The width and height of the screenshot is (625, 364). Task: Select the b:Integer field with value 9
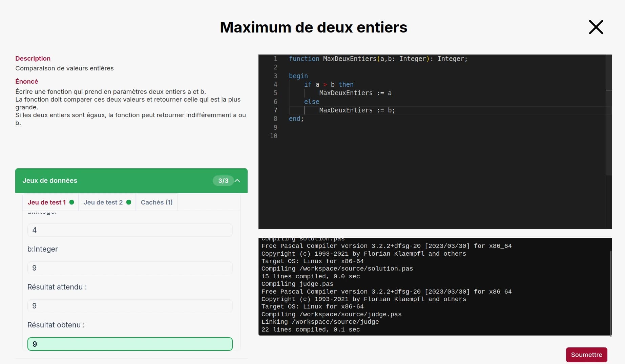click(x=130, y=268)
